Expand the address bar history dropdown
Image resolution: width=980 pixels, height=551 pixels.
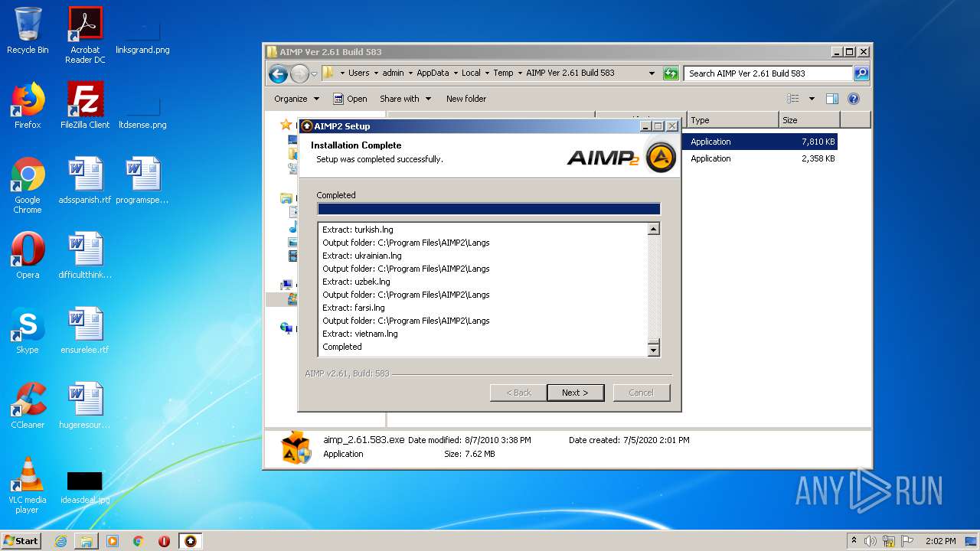[652, 73]
